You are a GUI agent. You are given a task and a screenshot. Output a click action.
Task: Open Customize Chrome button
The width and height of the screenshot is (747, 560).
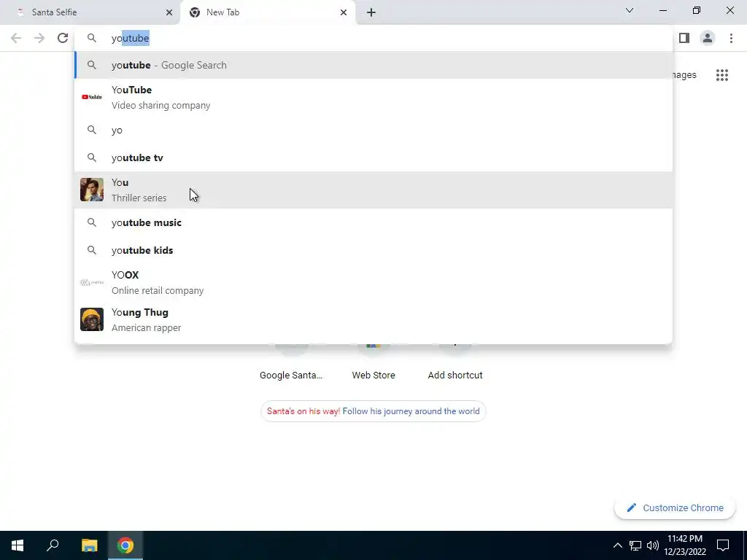click(675, 507)
